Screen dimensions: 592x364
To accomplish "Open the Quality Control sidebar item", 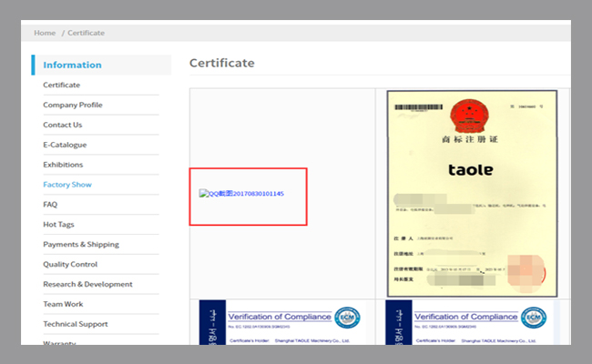I will click(x=69, y=264).
